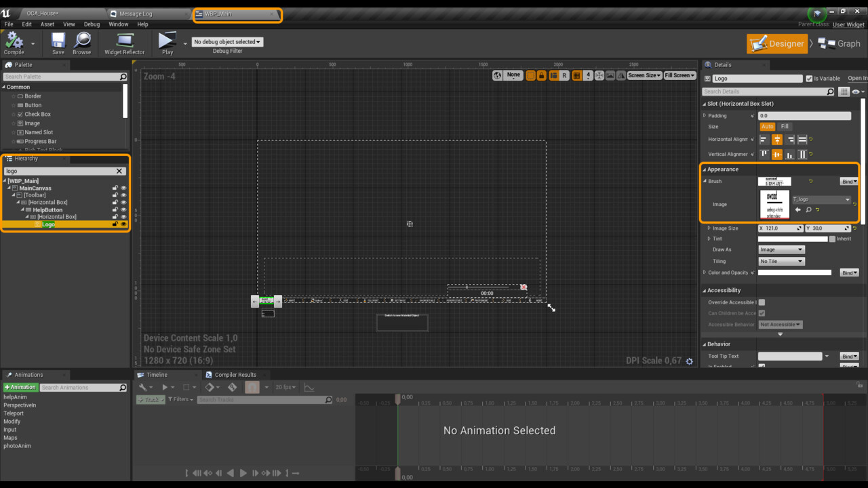Align vertically to bottom
Image resolution: width=868 pixels, height=488 pixels.
[790, 155]
